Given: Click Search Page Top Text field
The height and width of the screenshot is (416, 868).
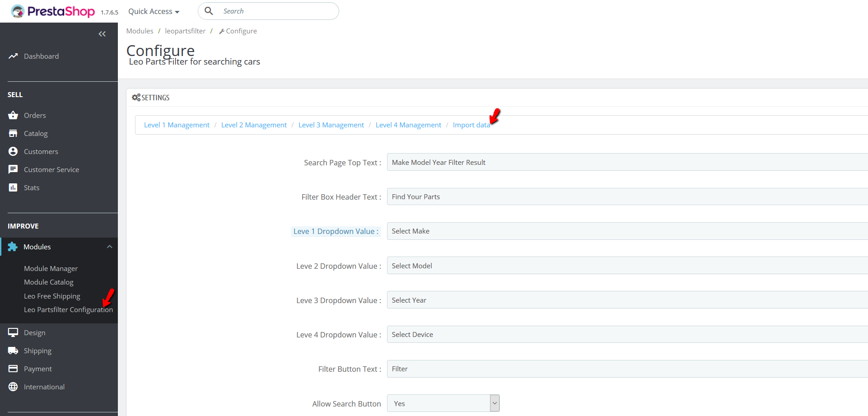Looking at the screenshot, I should [627, 162].
